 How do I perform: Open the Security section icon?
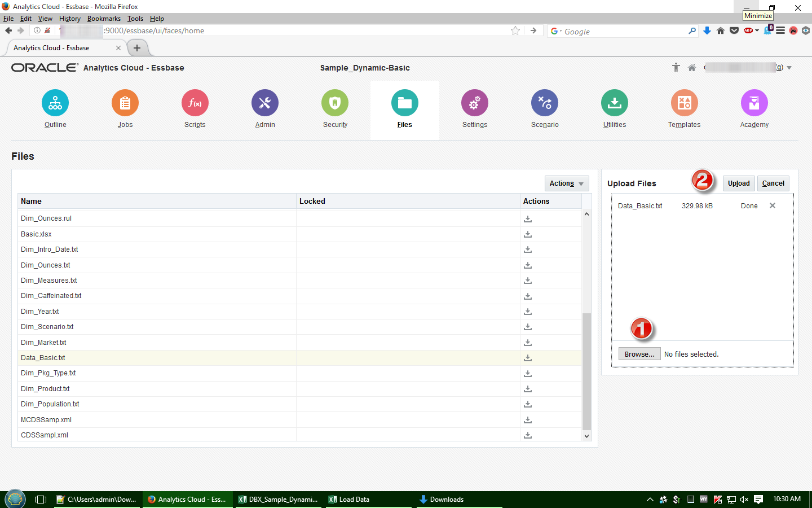[335, 103]
